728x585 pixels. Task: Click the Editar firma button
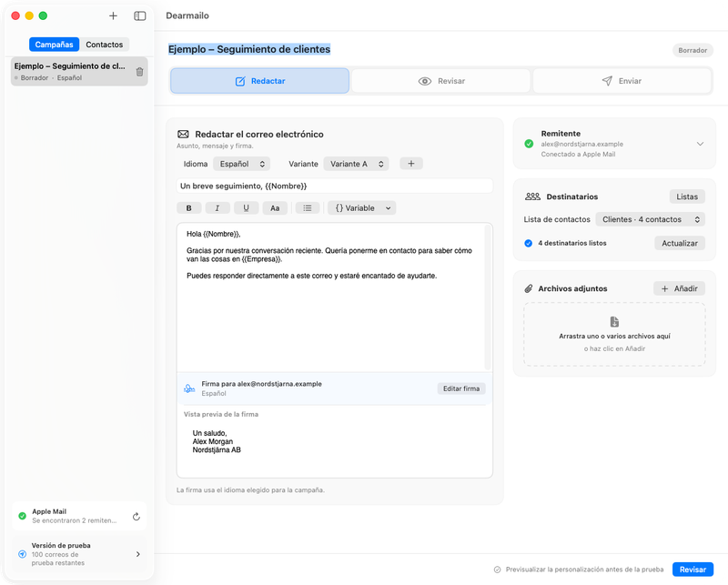461,388
